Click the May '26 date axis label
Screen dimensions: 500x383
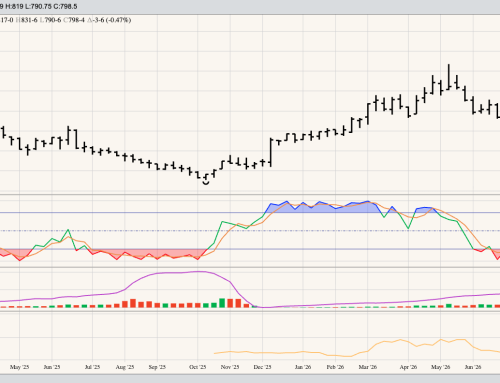tap(440, 367)
